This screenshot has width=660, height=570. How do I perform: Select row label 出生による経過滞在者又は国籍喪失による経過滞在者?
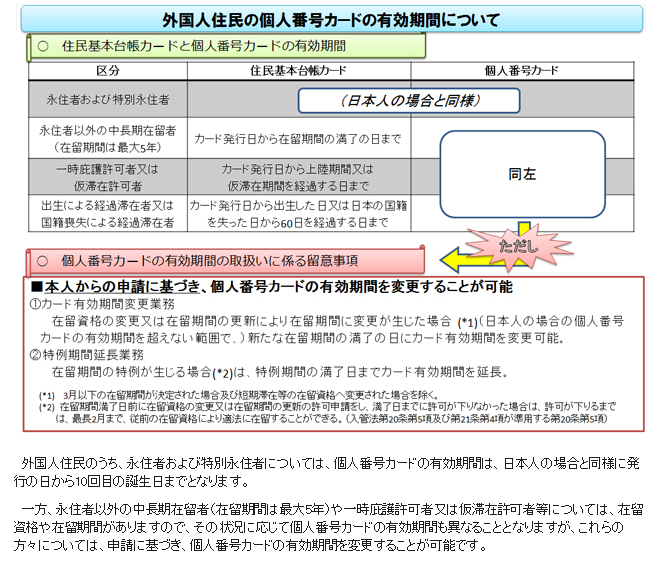pyautogui.click(x=108, y=214)
